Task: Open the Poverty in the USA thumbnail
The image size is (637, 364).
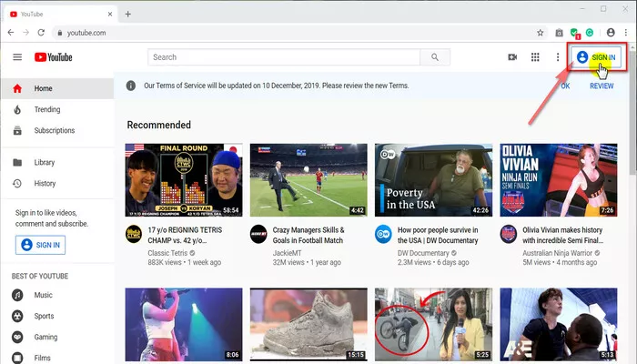Action: coord(433,180)
